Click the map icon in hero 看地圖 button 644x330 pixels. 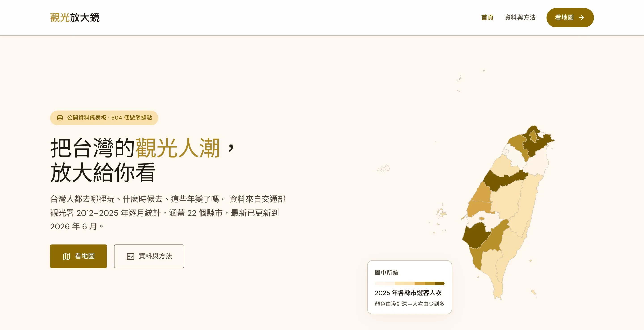[66, 256]
